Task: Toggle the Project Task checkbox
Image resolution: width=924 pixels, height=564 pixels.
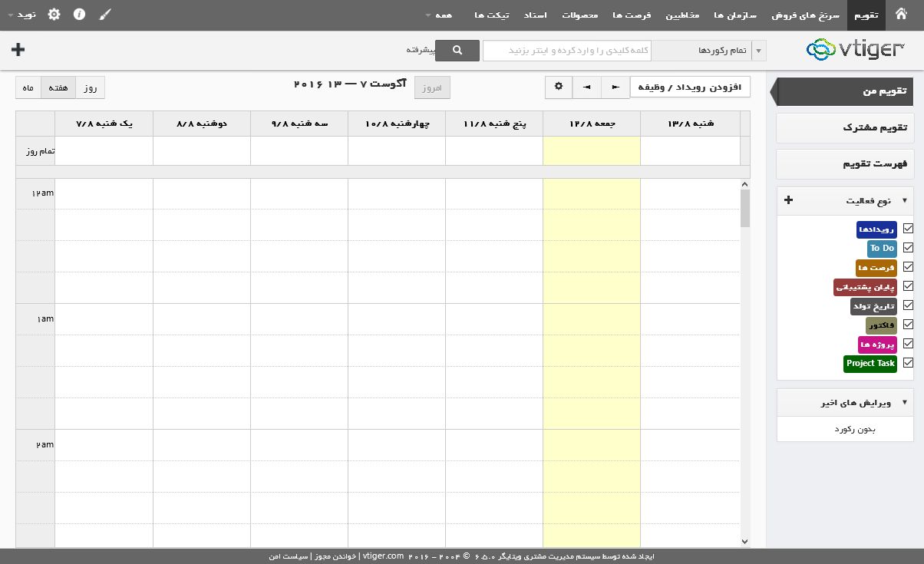Action: [908, 363]
